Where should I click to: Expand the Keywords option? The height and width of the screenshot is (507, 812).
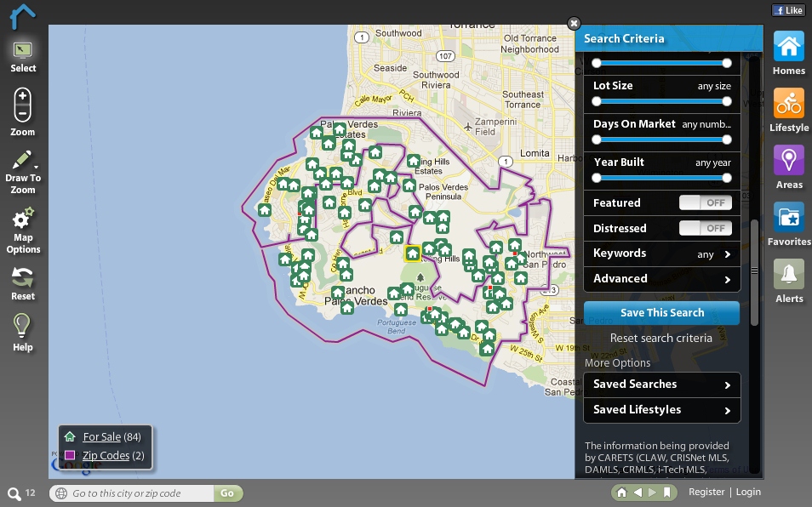pos(662,253)
